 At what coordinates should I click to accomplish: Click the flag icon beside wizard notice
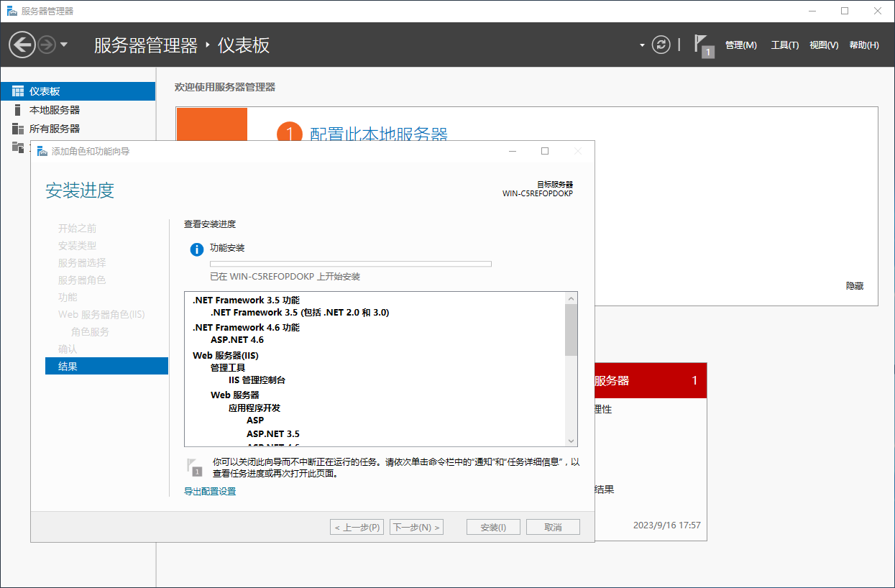click(195, 467)
